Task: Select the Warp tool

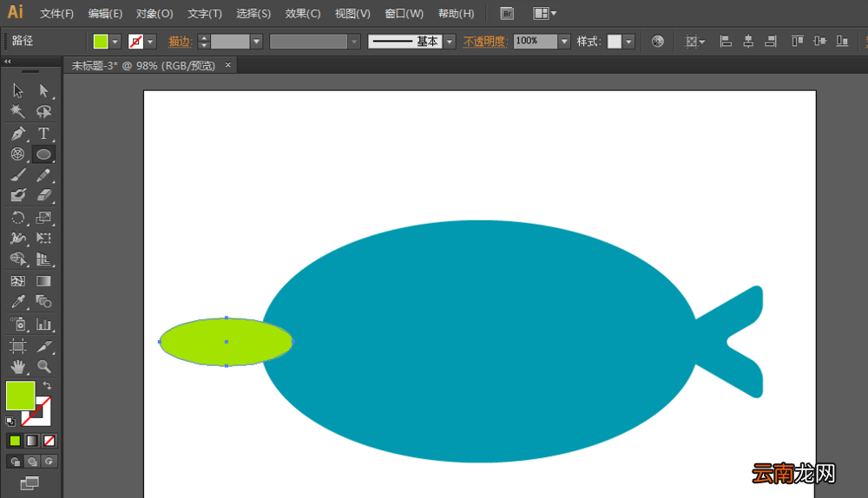Action: coord(17,239)
